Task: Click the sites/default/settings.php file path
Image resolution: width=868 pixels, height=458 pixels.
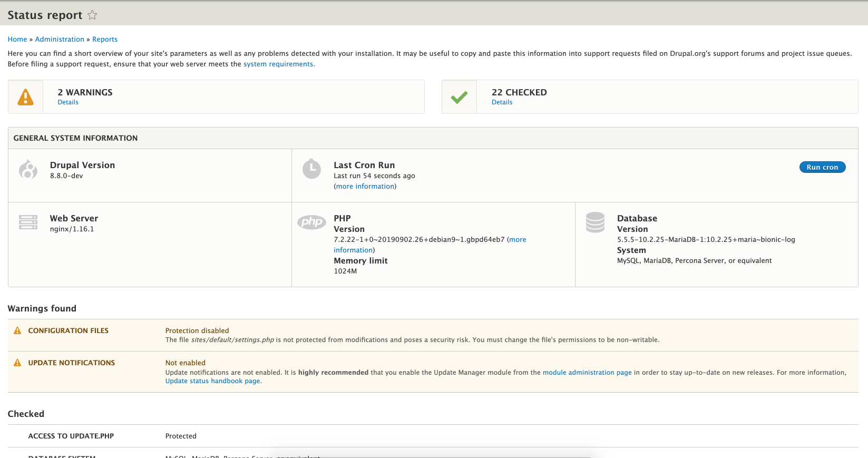Action: (x=232, y=339)
